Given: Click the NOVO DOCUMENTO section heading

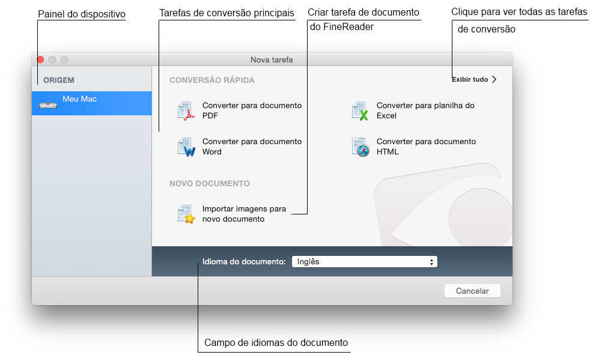Looking at the screenshot, I should [x=210, y=183].
